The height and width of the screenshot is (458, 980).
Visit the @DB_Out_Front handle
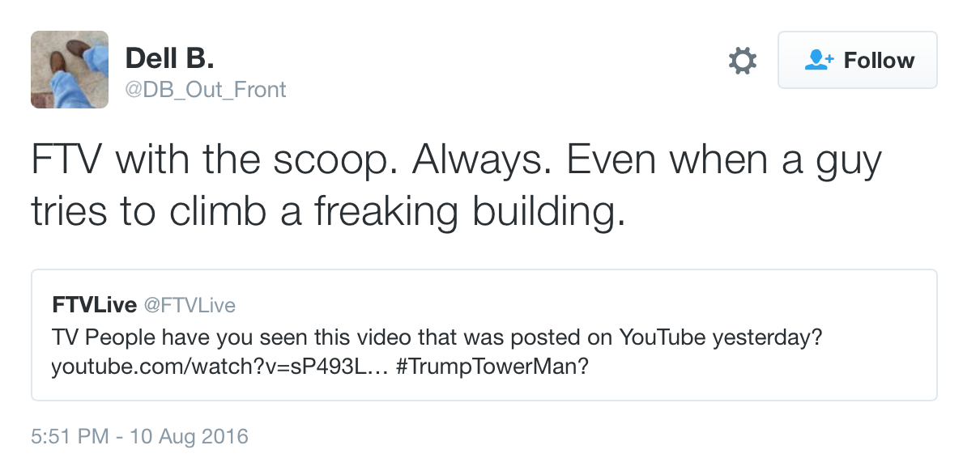click(x=206, y=89)
